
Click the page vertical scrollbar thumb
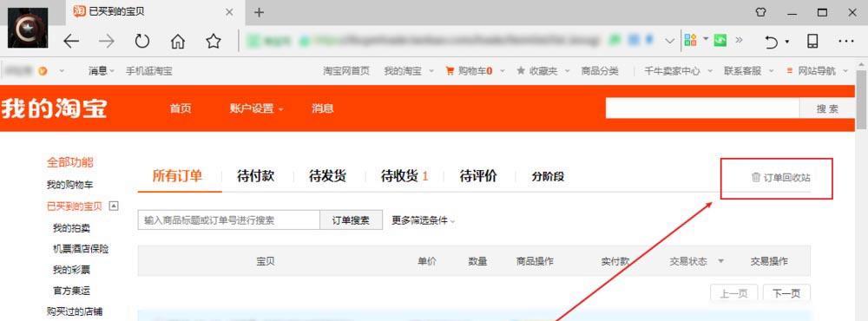click(x=861, y=101)
